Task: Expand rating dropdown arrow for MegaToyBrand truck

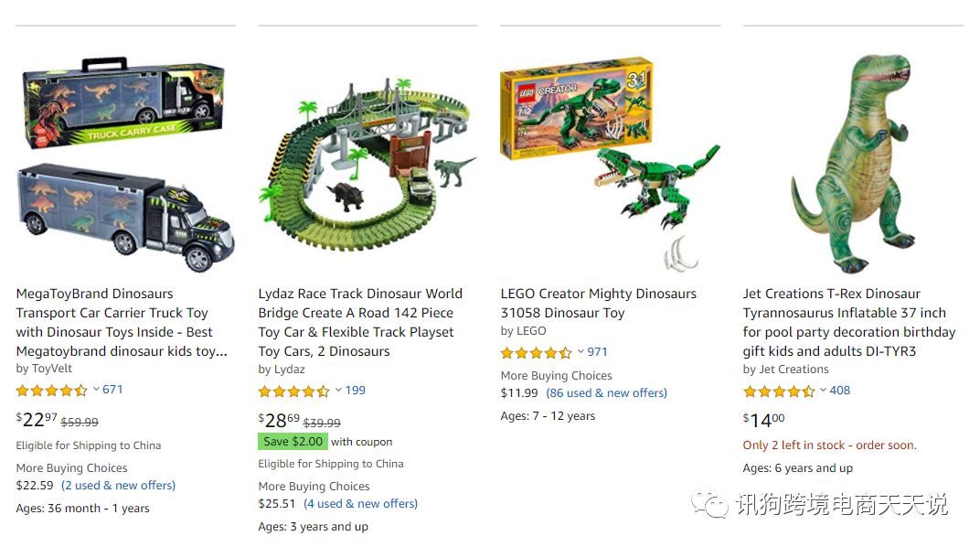Action: pos(95,390)
